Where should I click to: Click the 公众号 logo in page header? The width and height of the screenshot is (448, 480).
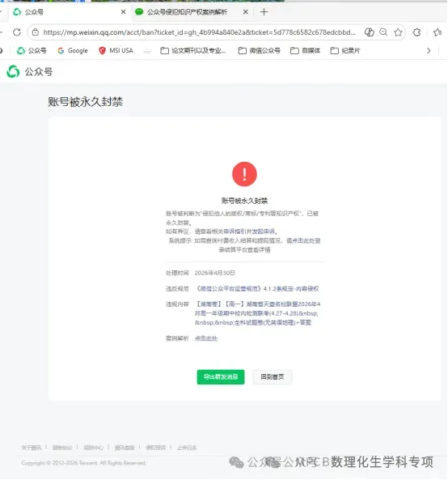(x=30, y=72)
